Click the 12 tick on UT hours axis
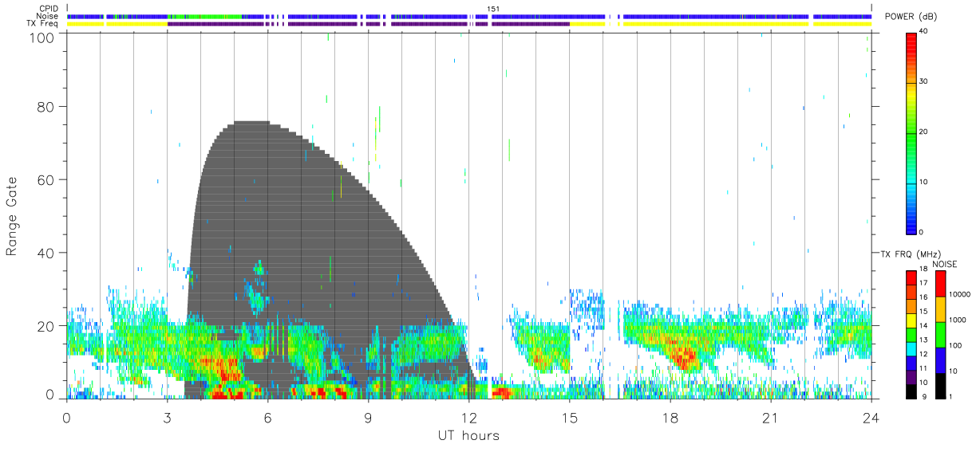The height and width of the screenshot is (452, 980). coord(468,416)
